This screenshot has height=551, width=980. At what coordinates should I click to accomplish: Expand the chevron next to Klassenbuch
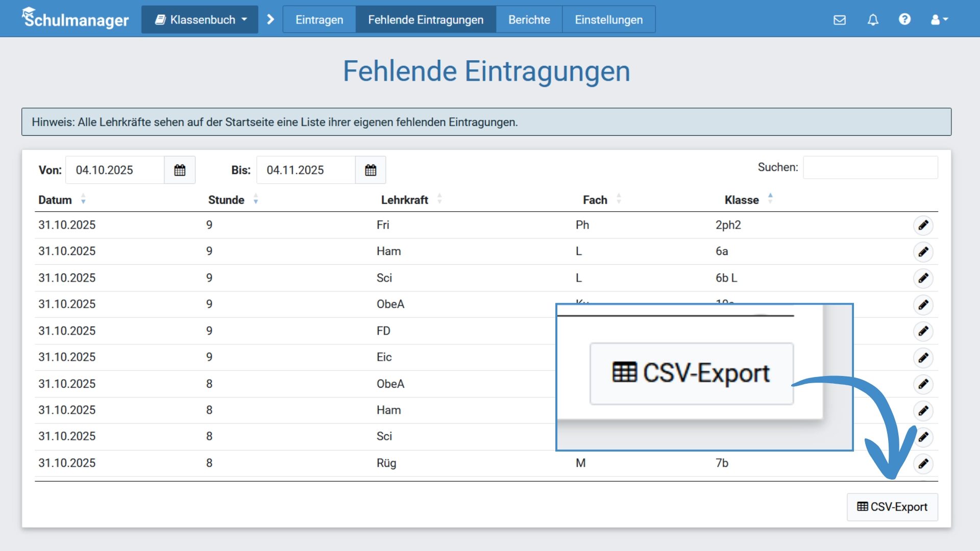270,19
